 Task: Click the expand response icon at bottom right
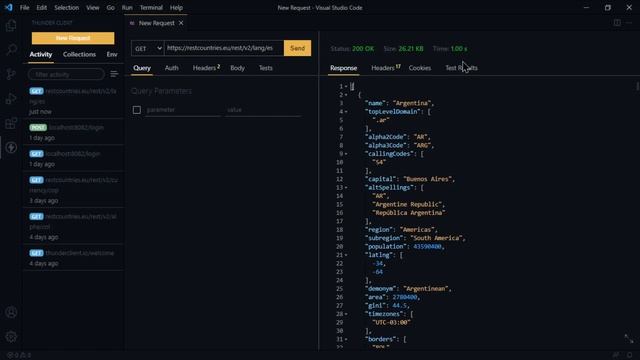629,338
